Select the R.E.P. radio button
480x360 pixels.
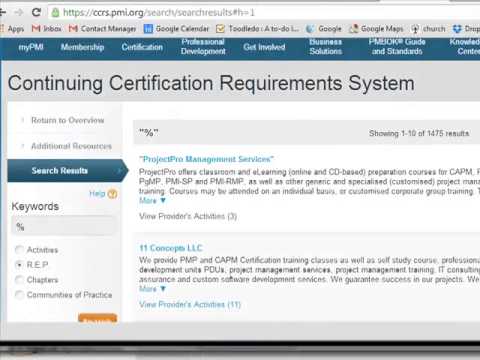tap(19, 265)
